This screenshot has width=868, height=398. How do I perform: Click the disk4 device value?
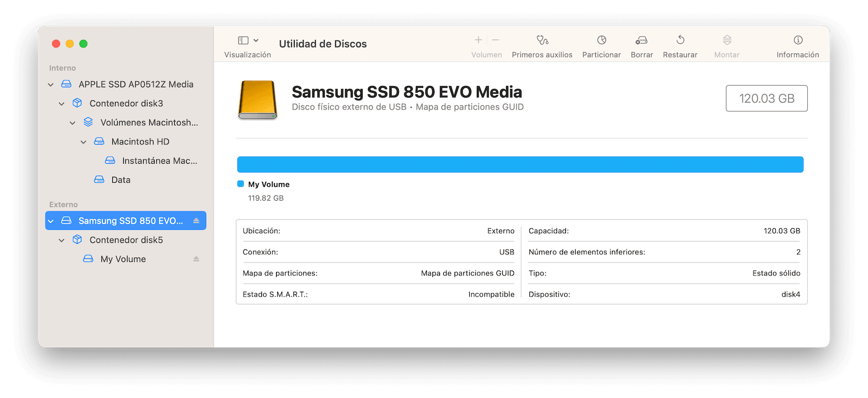coord(791,294)
